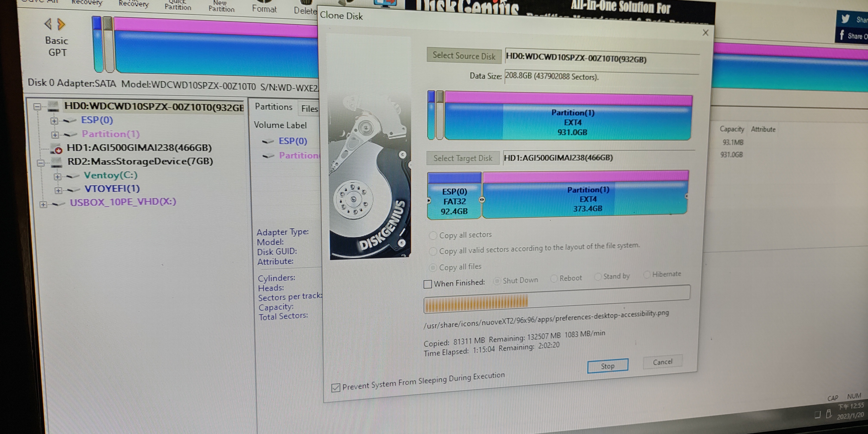
Task: Select the RD2 MassStorageDevice disk icon
Action: tap(57, 162)
